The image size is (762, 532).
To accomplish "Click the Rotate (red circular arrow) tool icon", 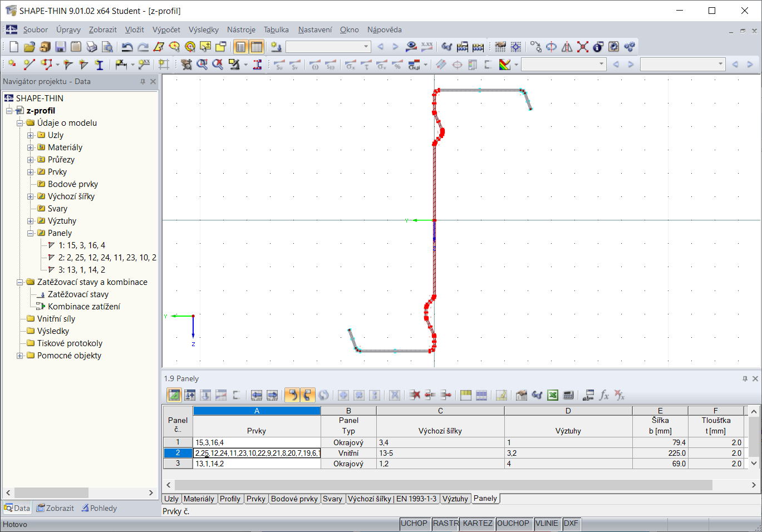I will [x=551, y=47].
